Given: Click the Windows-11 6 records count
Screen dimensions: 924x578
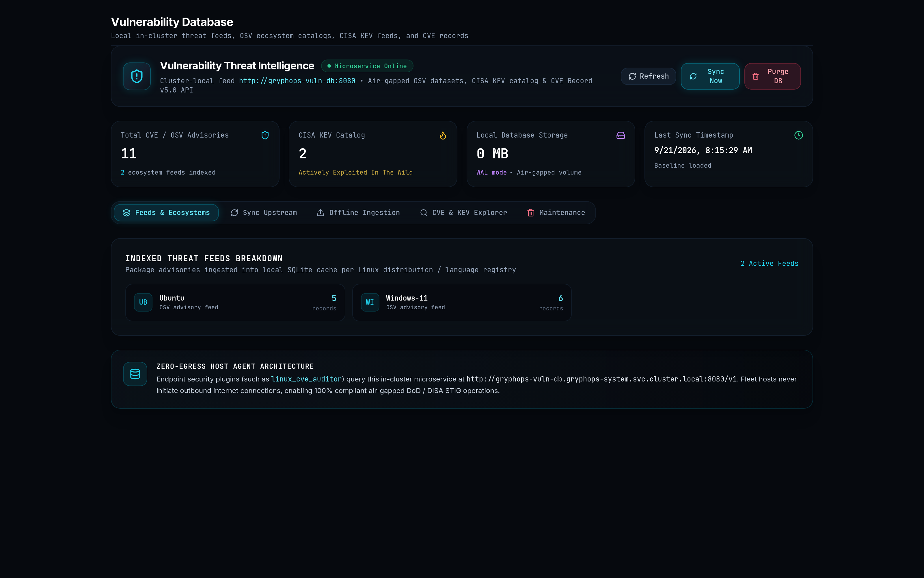Looking at the screenshot, I should [x=560, y=298].
